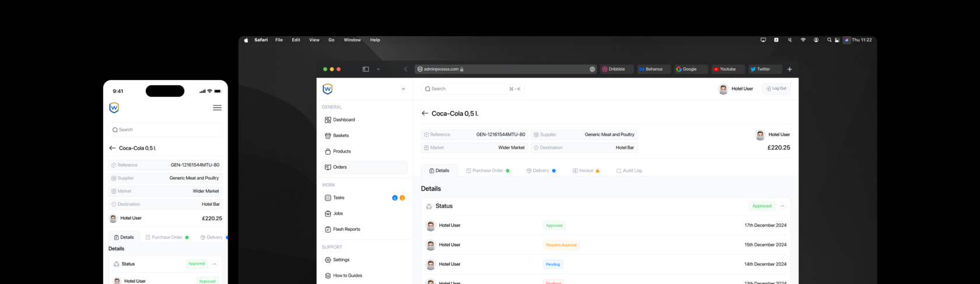This screenshot has width=980, height=284.
Task: Click the Generic Meat and Poultry supplier value on desktop
Action: coord(610,134)
